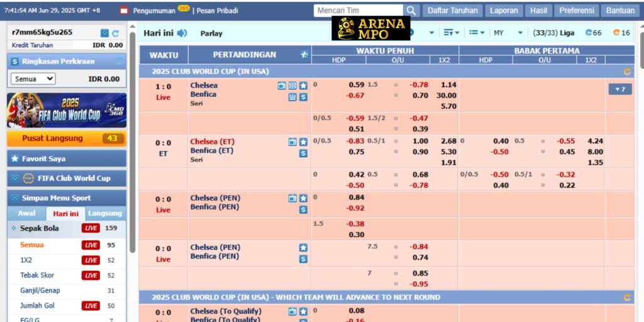Open live TV icon for Chelsea (ET) match
The height and width of the screenshot is (322, 644).
click(292, 142)
